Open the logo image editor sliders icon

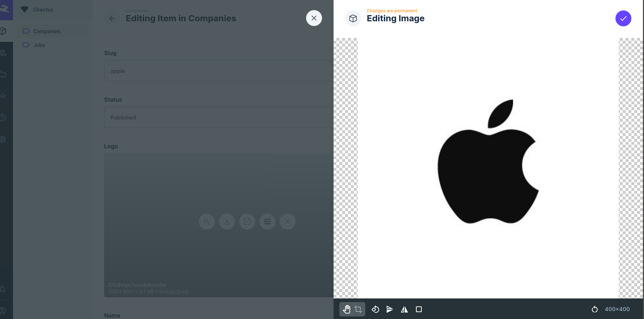pyautogui.click(x=267, y=222)
